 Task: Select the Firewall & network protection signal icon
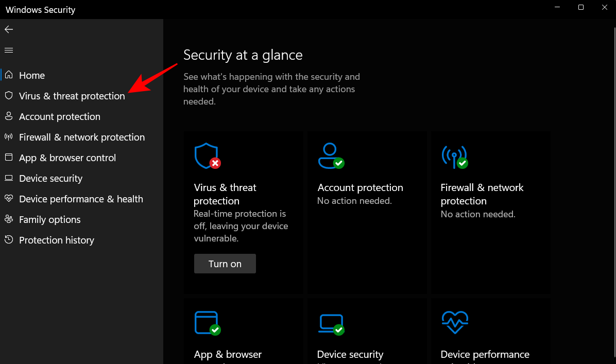(9, 137)
